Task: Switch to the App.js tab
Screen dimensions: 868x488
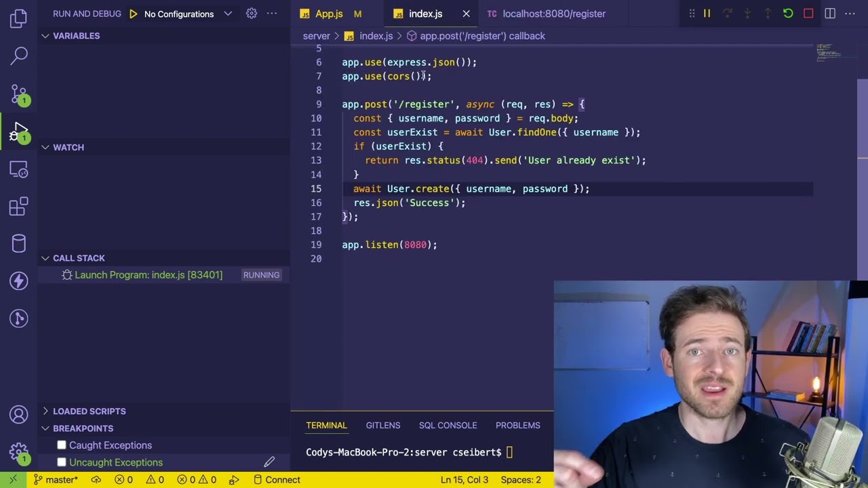Action: click(329, 14)
